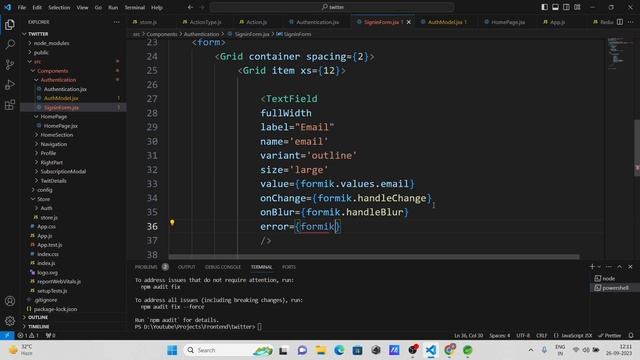Click Spaces: 4 indentation setting

click(500, 336)
